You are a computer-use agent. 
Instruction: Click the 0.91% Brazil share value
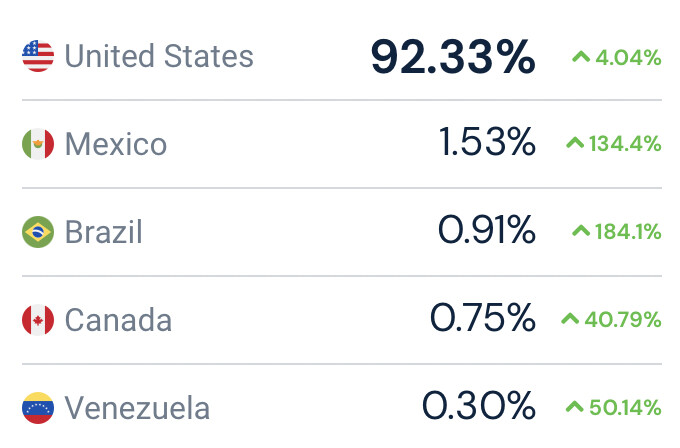tap(487, 230)
